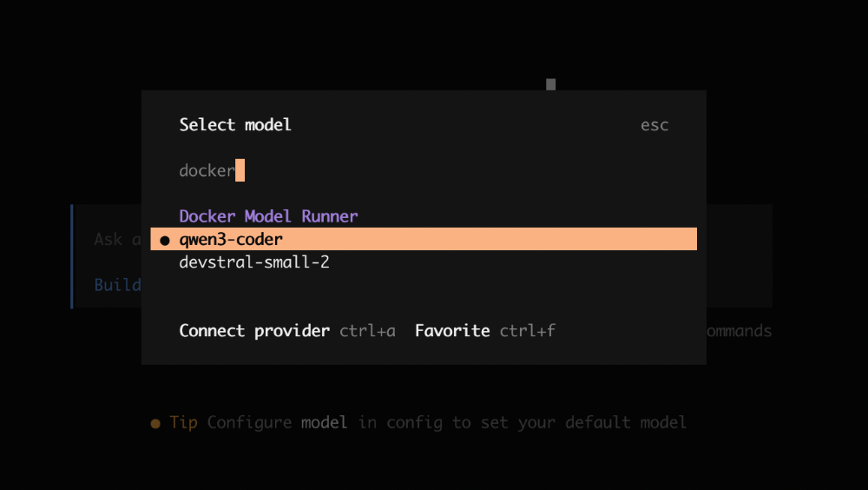Click the highlighted word model in the tip

point(325,423)
